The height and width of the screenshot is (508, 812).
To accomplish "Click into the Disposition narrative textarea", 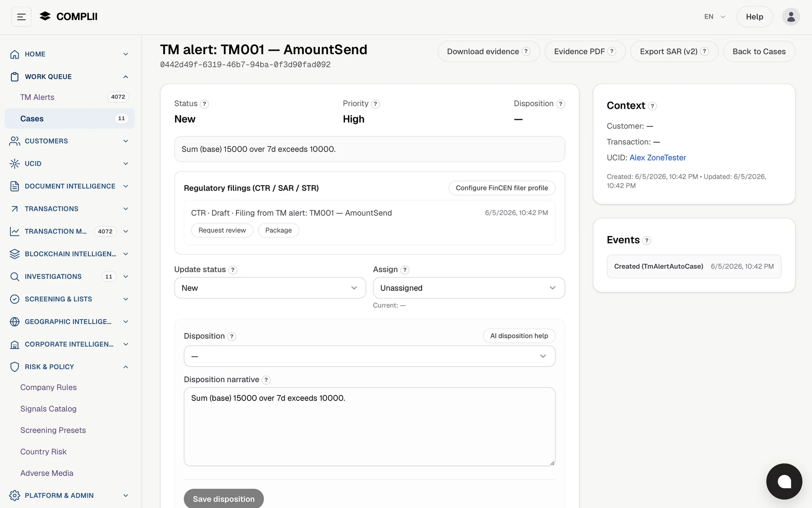I will click(369, 427).
